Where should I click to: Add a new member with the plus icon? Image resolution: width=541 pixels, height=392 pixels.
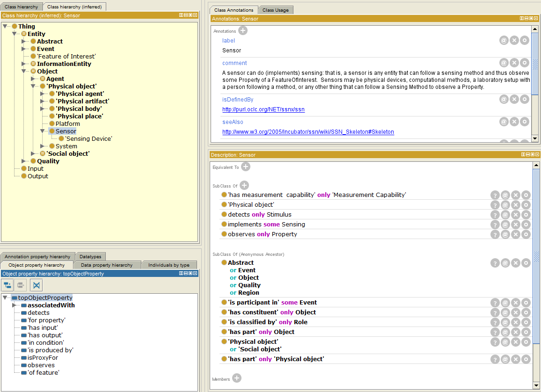(237, 378)
